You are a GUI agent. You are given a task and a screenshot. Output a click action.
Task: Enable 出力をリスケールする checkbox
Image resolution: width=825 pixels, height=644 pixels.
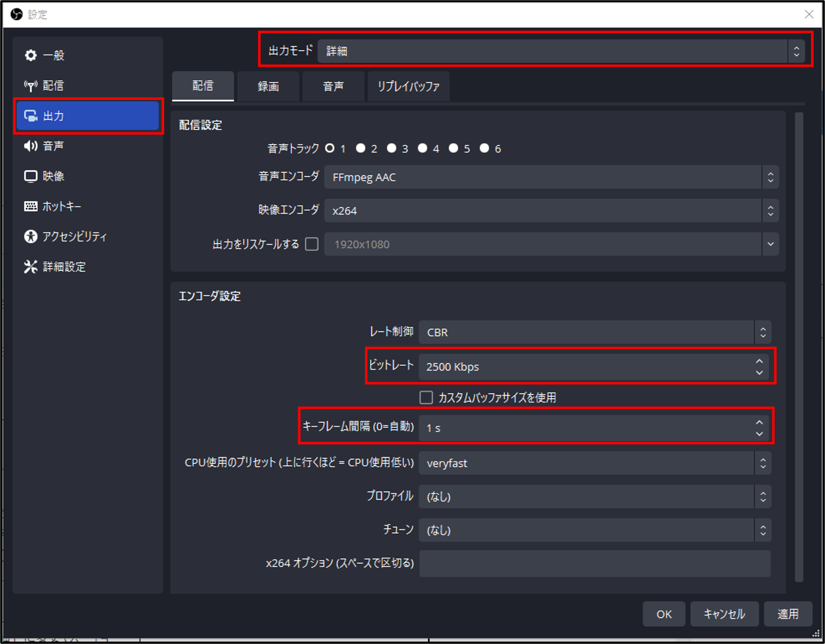(312, 244)
